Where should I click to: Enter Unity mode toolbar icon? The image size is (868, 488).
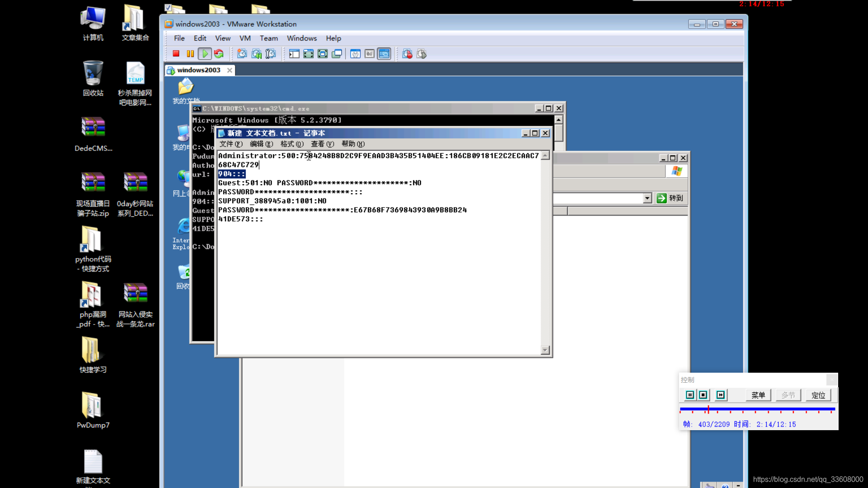(x=337, y=54)
